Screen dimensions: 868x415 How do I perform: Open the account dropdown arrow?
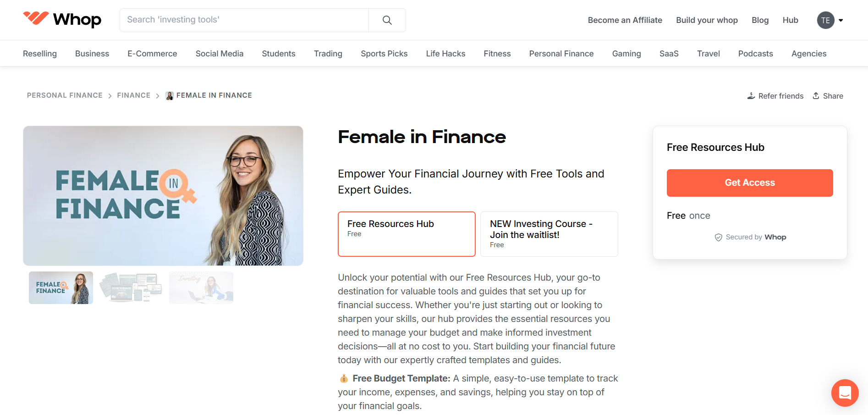(x=841, y=20)
